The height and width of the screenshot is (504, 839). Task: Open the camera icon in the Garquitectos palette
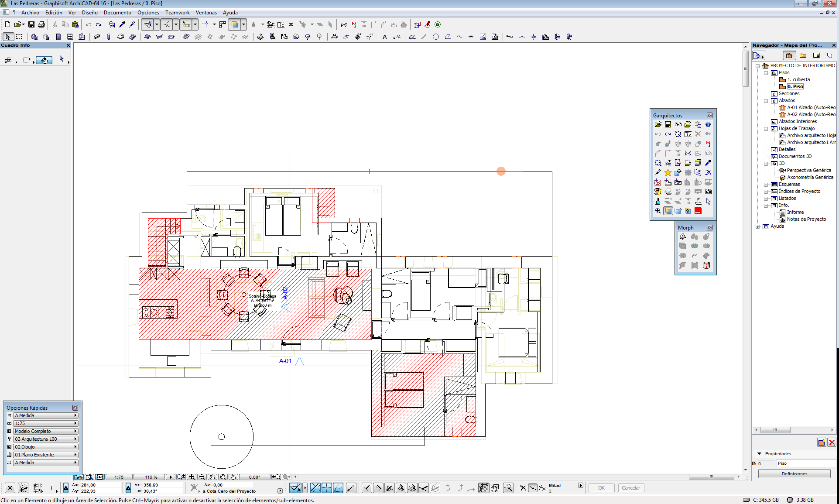click(709, 192)
